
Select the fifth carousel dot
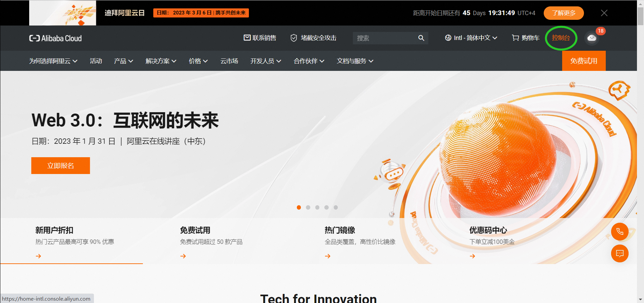click(336, 207)
